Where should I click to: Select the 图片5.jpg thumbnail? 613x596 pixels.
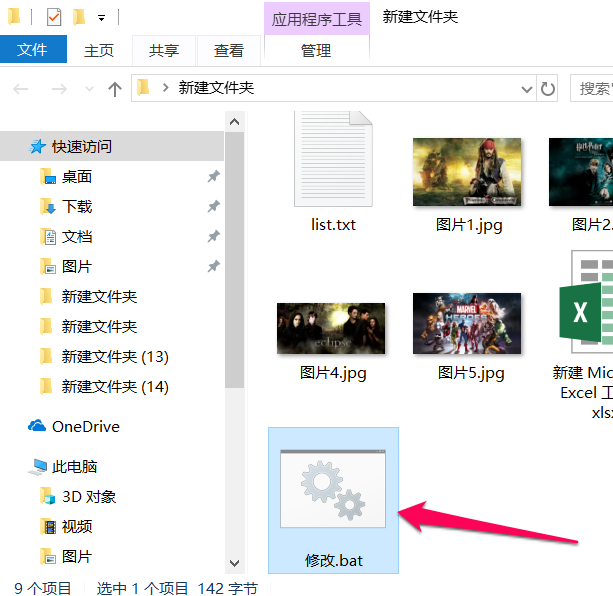(469, 325)
